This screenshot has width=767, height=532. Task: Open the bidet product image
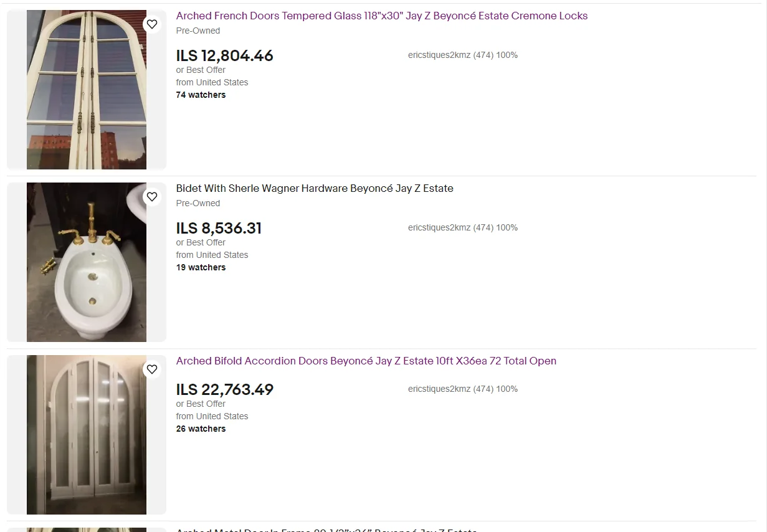(x=87, y=262)
